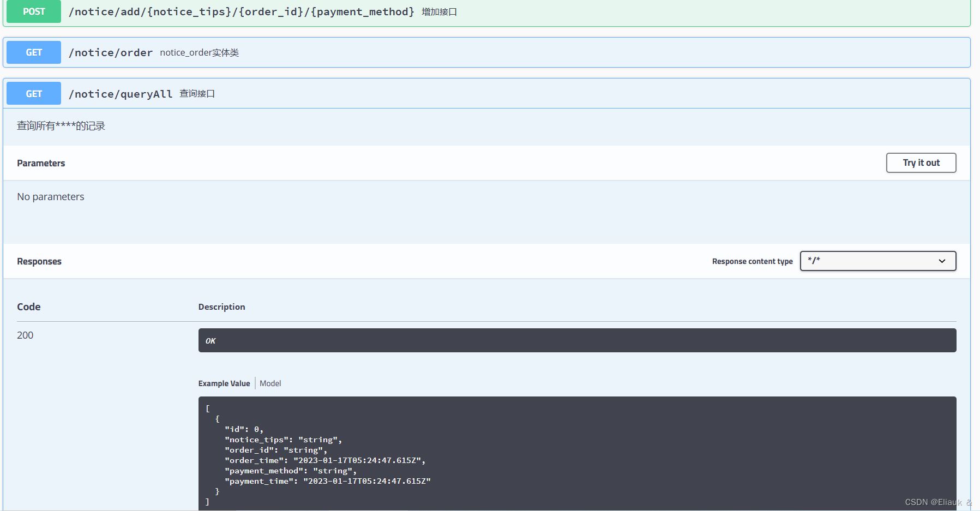The image size is (980, 511).
Task: Click the Try it out button
Action: tap(921, 163)
